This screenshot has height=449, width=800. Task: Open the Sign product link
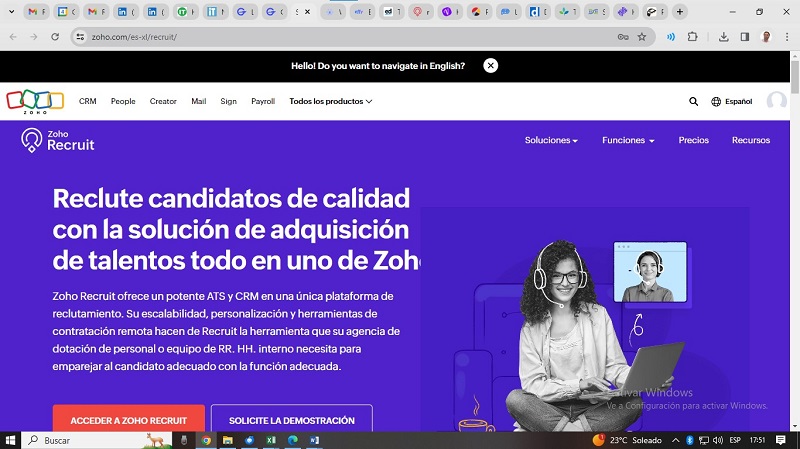point(228,102)
